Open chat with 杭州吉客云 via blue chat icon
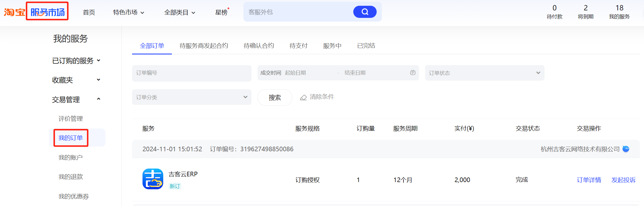Viewport: 644px width, 206px height. (626, 149)
